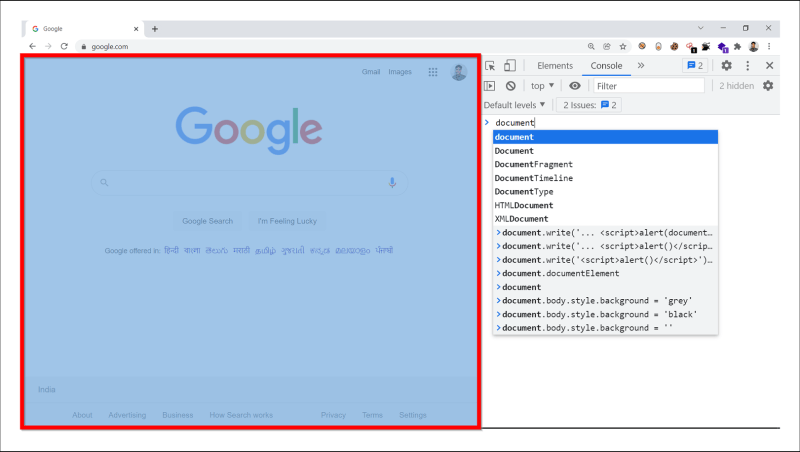Click the console Filter input
Viewport: 800px width, 452px height.
point(648,86)
